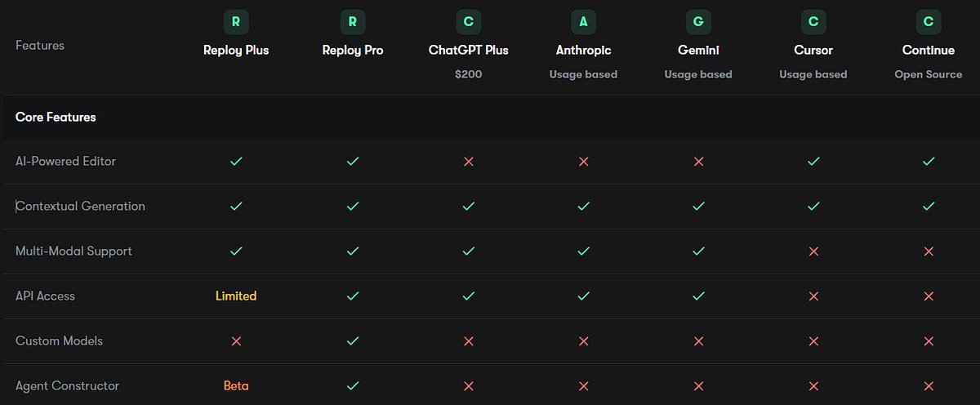Click the yellow 'Limited' API Access value
The height and width of the screenshot is (405, 980).
coord(236,296)
